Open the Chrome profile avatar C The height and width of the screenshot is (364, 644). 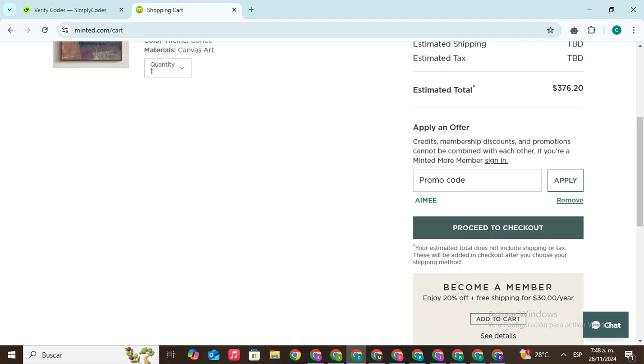coord(617,30)
